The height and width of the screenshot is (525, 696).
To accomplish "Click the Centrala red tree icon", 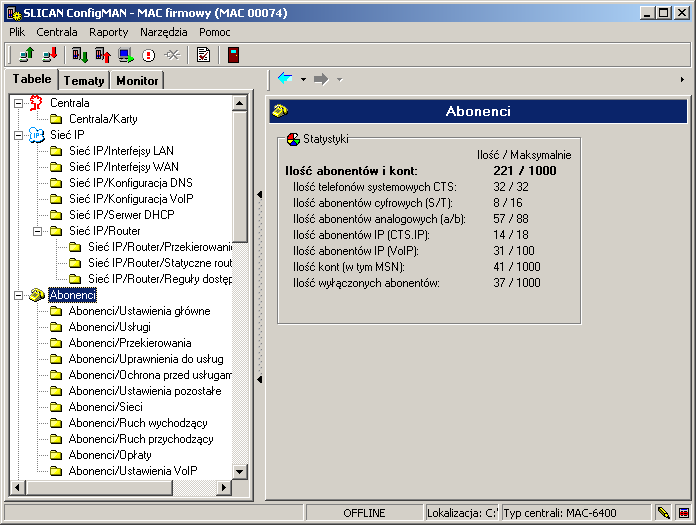I will (x=36, y=103).
